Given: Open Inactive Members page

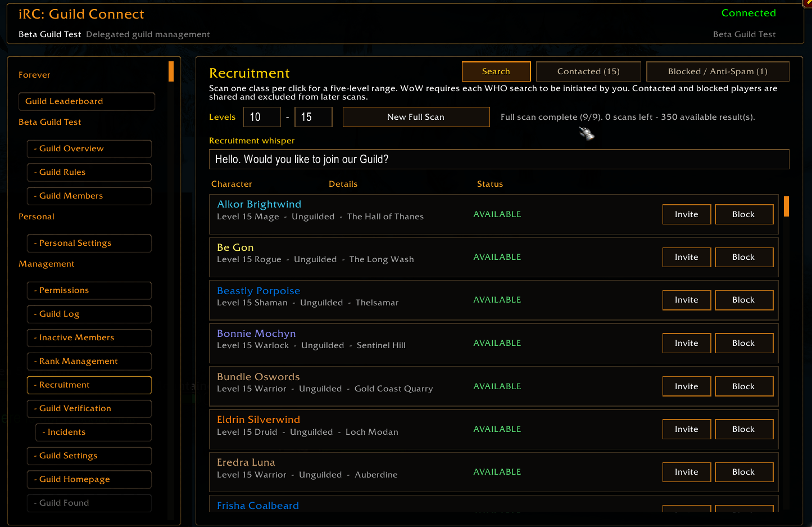Looking at the screenshot, I should (x=89, y=337).
